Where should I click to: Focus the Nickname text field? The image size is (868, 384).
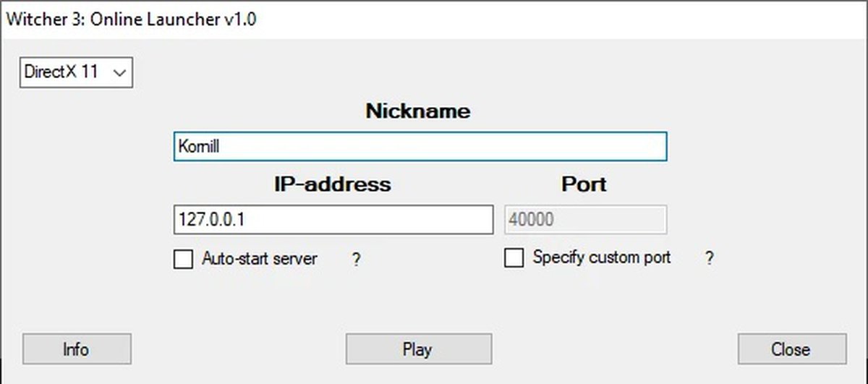coord(420,147)
